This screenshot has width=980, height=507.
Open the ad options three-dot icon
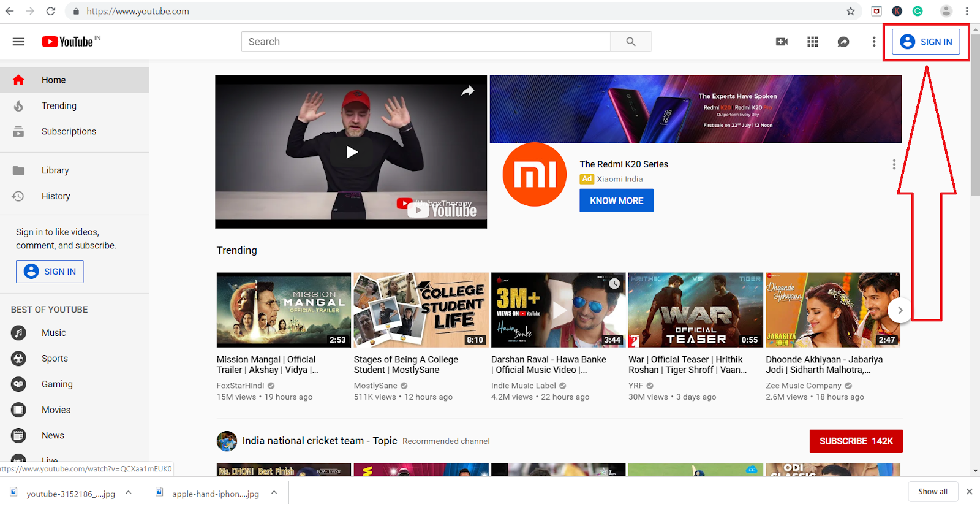point(894,164)
